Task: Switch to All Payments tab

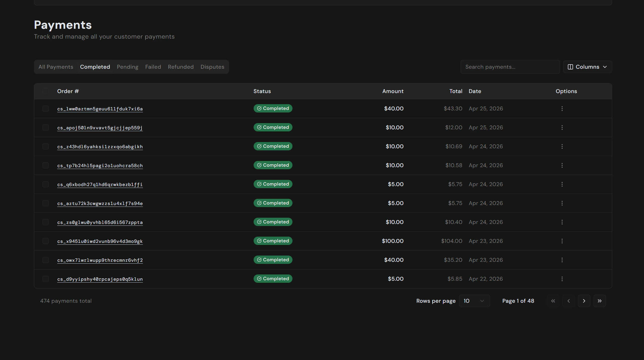Action: click(x=56, y=67)
